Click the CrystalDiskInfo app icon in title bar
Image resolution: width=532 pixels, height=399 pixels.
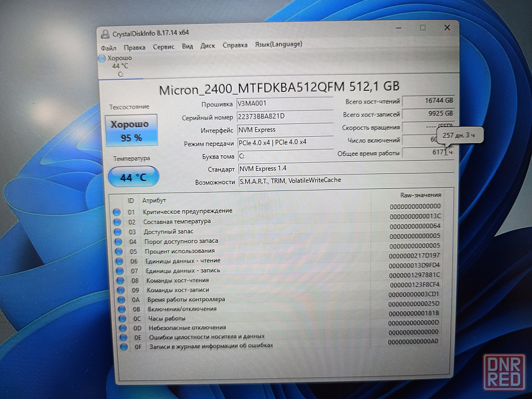tap(105, 34)
